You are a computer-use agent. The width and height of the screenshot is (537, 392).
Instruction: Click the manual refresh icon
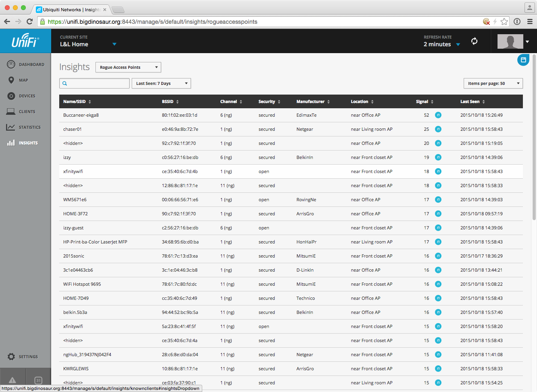coord(474,41)
